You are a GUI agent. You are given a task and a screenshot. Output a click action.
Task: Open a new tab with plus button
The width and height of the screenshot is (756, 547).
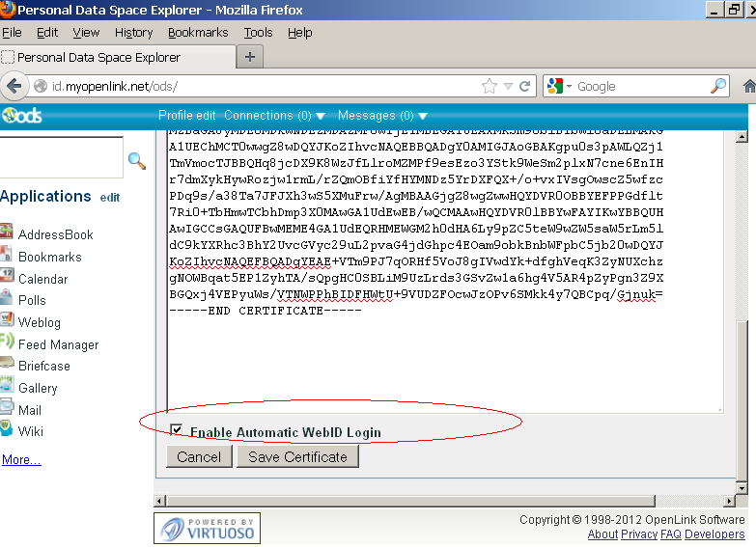pos(249,57)
